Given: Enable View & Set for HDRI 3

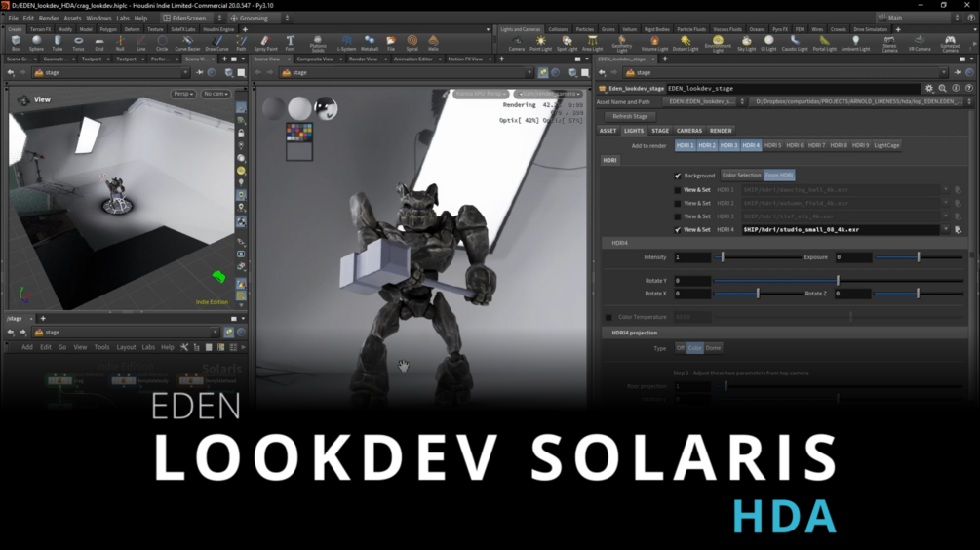Looking at the screenshot, I should (x=678, y=216).
